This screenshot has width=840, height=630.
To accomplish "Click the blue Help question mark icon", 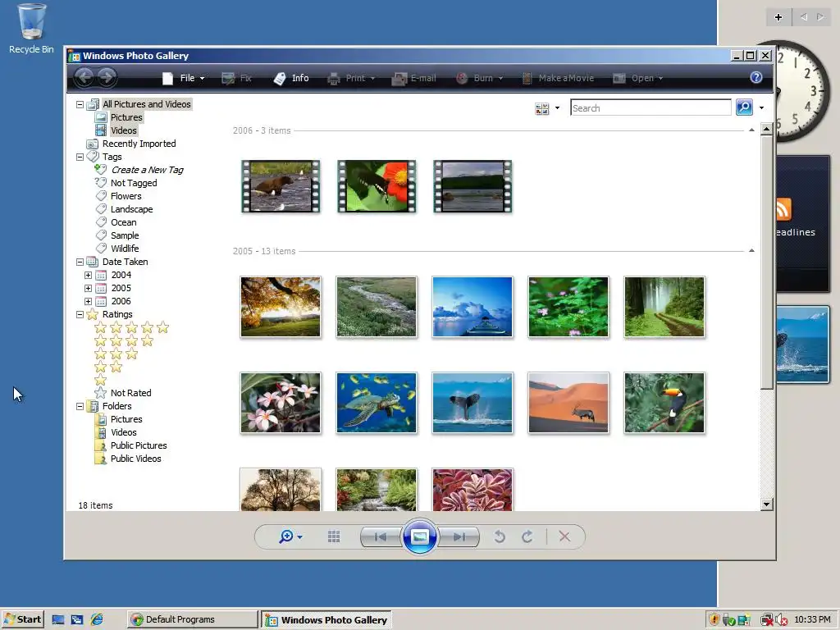I will point(756,78).
